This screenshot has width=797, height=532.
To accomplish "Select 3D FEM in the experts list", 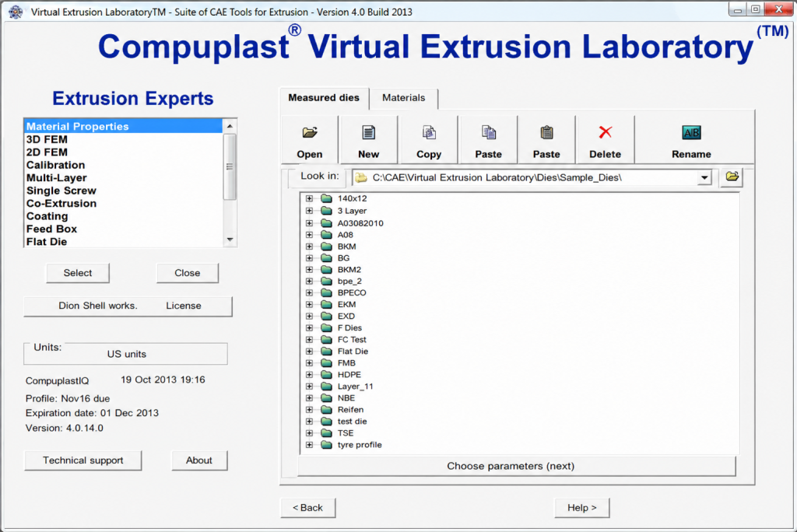I will pos(123,139).
